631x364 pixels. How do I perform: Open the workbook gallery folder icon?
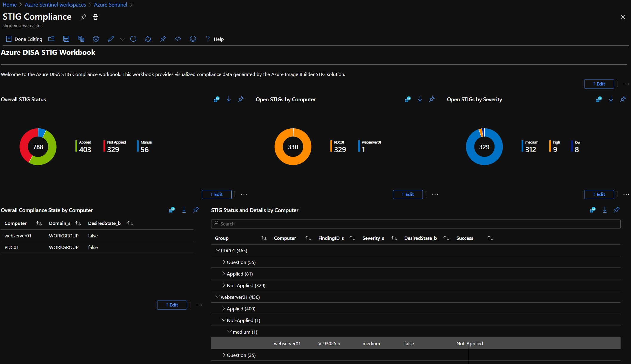point(51,39)
